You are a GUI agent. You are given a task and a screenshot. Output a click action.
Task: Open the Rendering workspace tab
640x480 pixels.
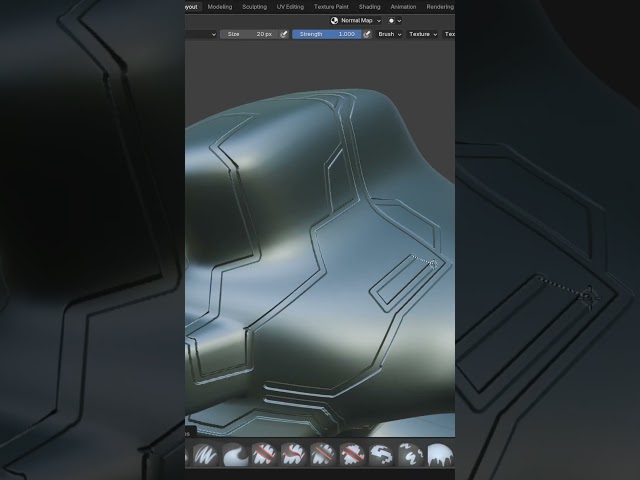coord(440,7)
